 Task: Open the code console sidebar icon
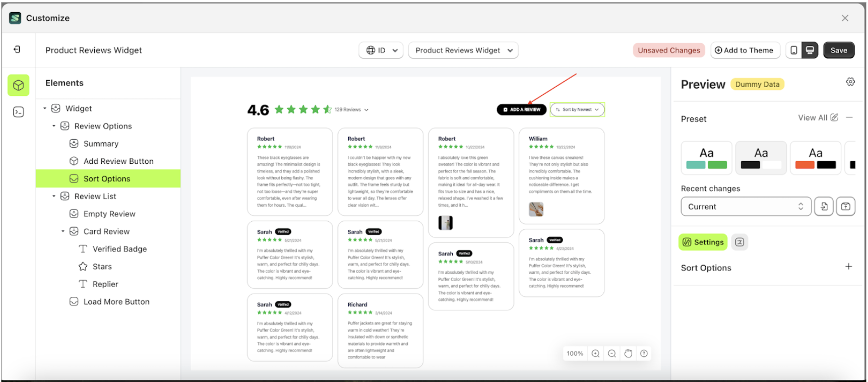coord(19,112)
